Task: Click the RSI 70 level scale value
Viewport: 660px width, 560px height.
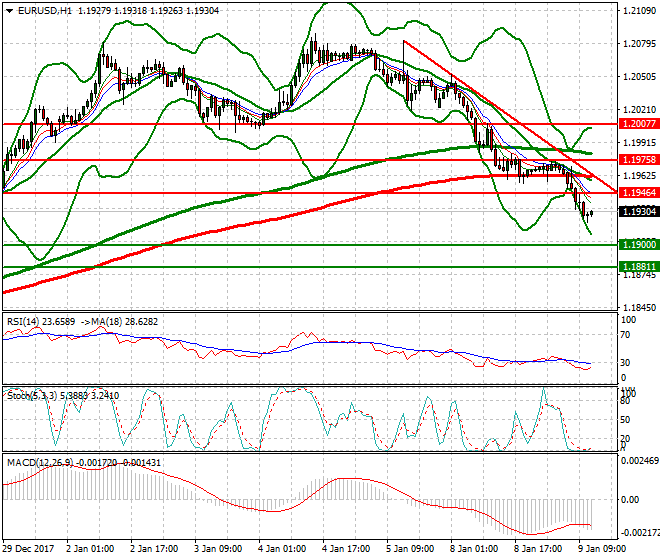Action: pyautogui.click(x=628, y=334)
